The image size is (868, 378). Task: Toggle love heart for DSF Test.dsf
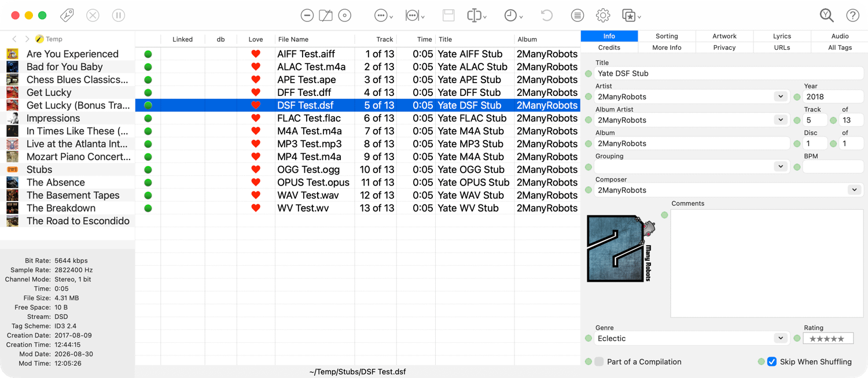[x=256, y=105]
